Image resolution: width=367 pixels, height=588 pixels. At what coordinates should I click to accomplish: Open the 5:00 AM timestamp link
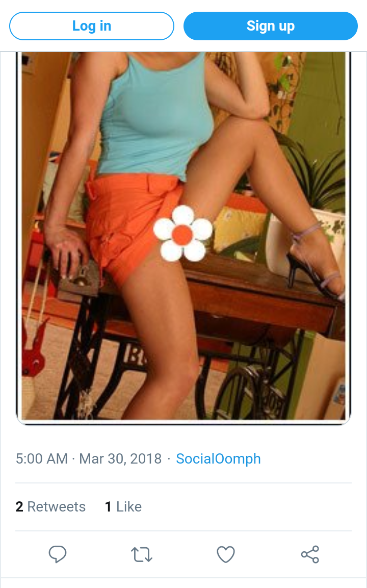pos(42,458)
